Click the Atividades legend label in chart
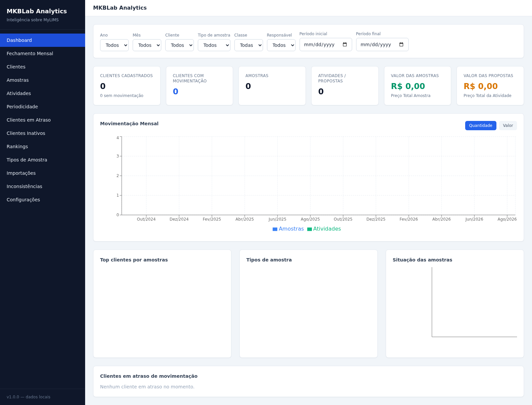 (327, 229)
